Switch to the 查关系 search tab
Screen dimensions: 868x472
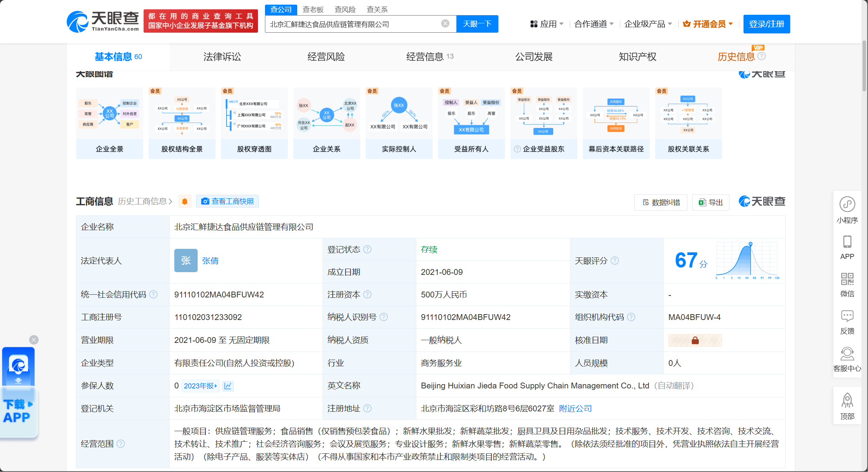tap(377, 9)
